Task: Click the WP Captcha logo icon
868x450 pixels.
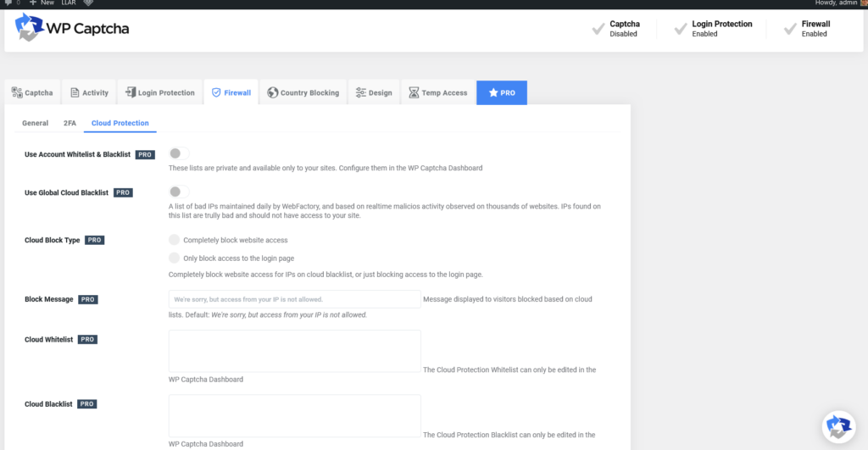Action: pos(29,27)
